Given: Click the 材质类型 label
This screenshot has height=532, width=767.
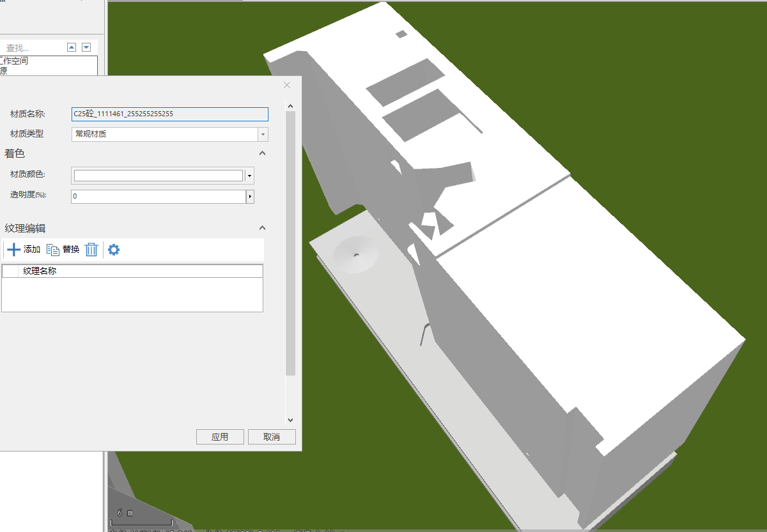Looking at the screenshot, I should point(27,134).
